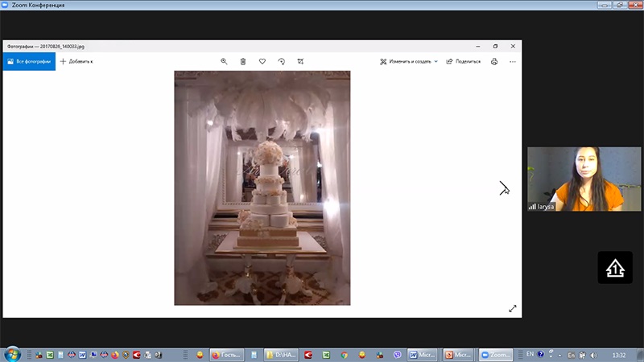Viewport: 644px width, 362px height.
Task: Switch to the Zoom taskbar button
Action: [496, 354]
